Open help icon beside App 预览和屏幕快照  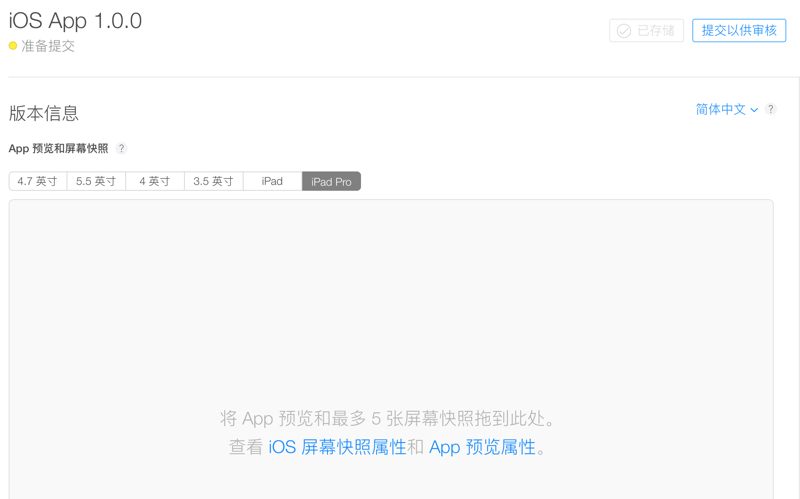(x=121, y=148)
